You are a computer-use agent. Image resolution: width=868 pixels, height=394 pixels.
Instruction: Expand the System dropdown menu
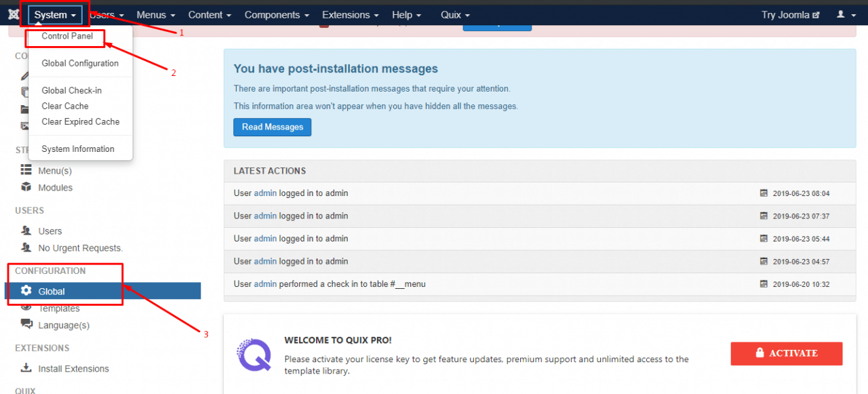[x=54, y=14]
